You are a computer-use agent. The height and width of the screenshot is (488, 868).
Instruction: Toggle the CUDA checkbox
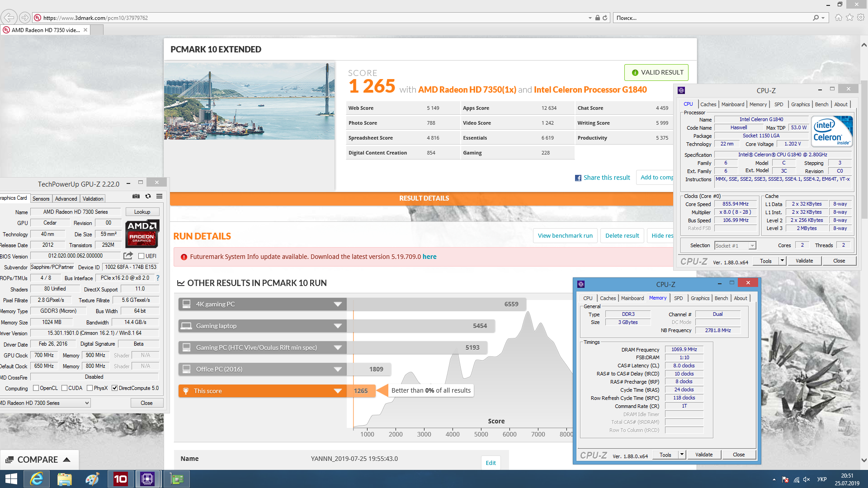click(x=64, y=388)
